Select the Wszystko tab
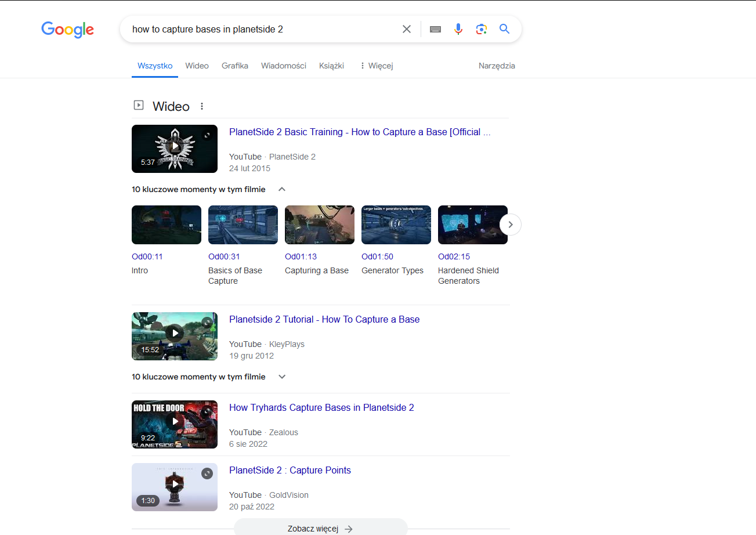 tap(155, 66)
